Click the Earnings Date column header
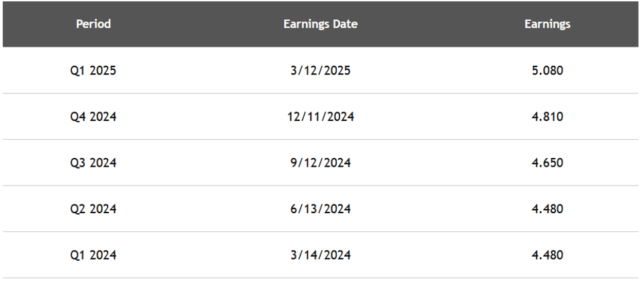This screenshot has height=281, width=644. click(x=320, y=24)
